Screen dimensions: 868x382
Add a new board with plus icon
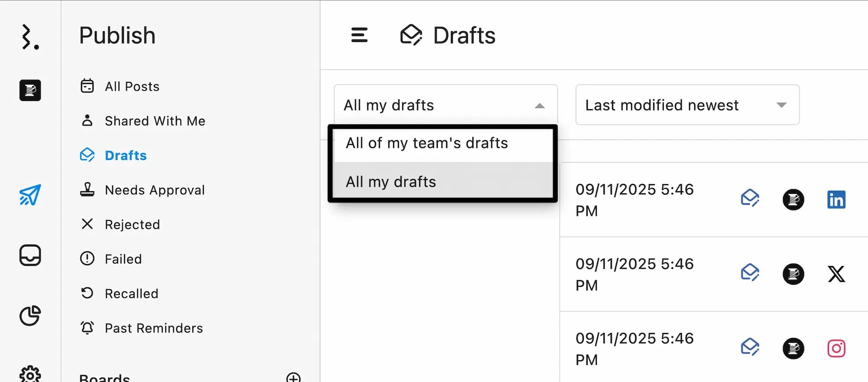point(293,378)
